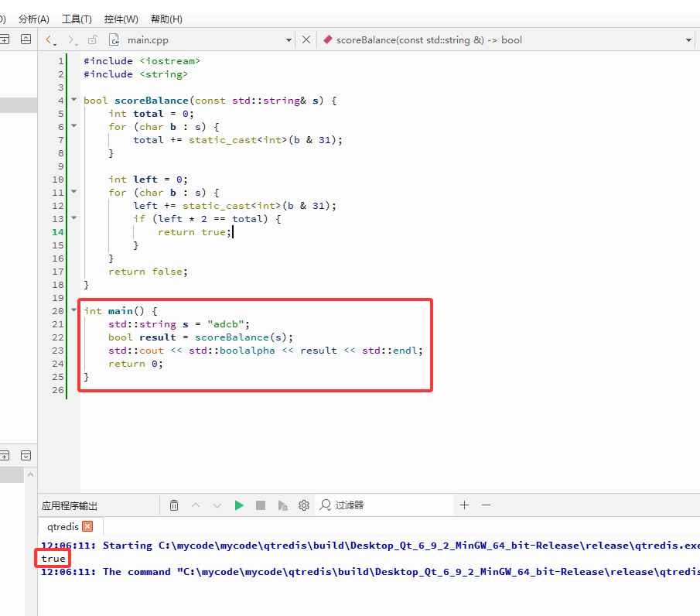Screen dimensions: 700x616
Task: Focus the 过滤器 filter field
Action: tap(384, 505)
